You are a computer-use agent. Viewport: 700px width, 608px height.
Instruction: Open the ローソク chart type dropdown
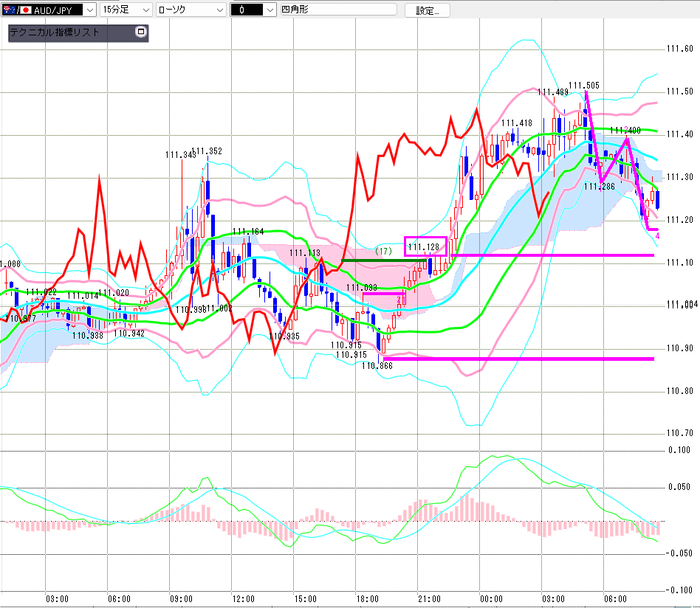[191, 10]
